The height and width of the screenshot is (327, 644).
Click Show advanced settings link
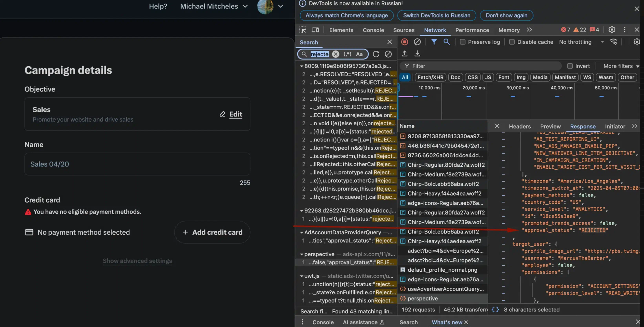[137, 261]
